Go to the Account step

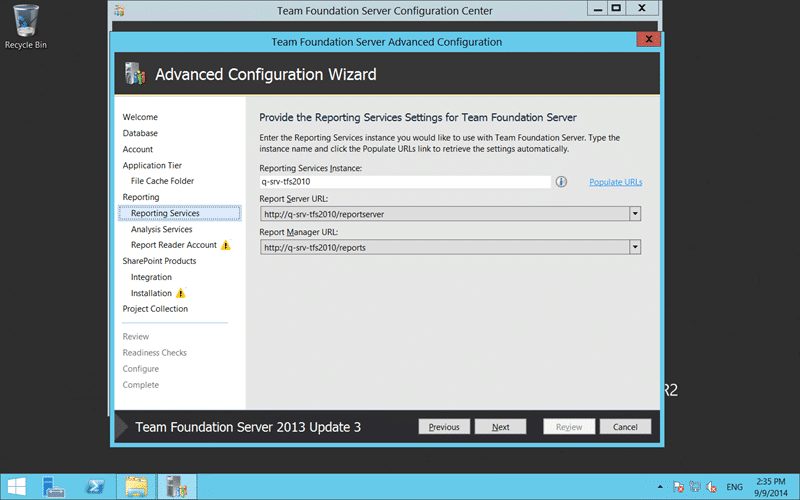pyautogui.click(x=137, y=149)
